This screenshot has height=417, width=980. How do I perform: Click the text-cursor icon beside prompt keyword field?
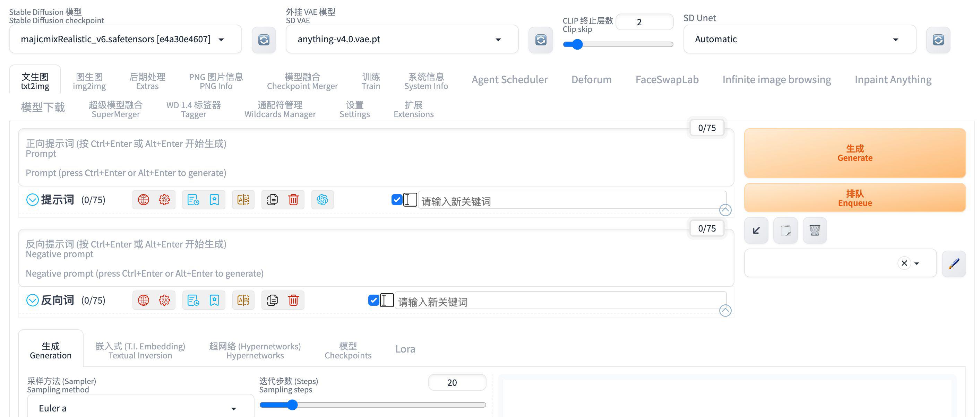[x=410, y=200]
